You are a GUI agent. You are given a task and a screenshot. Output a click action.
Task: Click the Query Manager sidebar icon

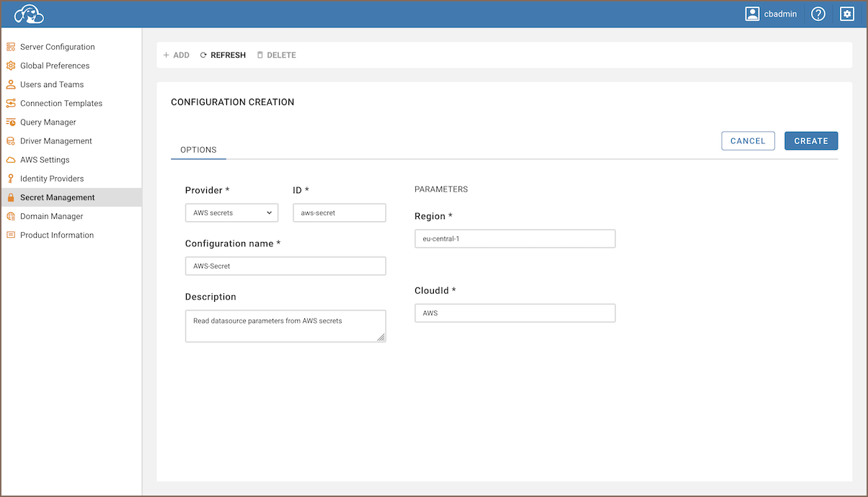pyautogui.click(x=11, y=122)
